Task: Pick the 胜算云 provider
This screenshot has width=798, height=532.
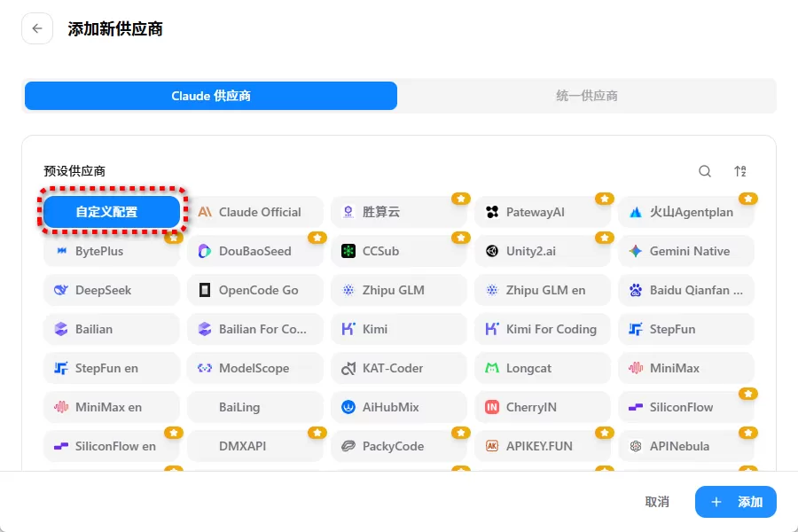Action: [399, 212]
